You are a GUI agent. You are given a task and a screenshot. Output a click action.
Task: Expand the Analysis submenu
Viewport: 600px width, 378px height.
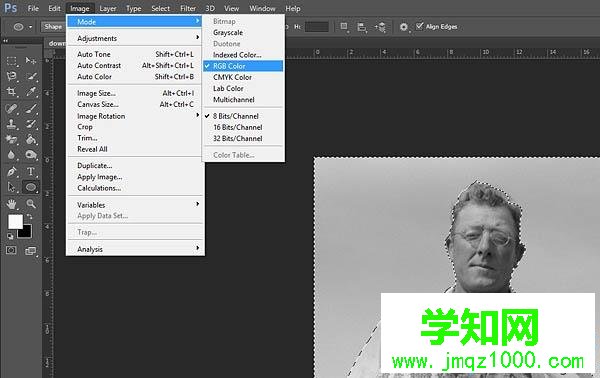[x=135, y=249]
